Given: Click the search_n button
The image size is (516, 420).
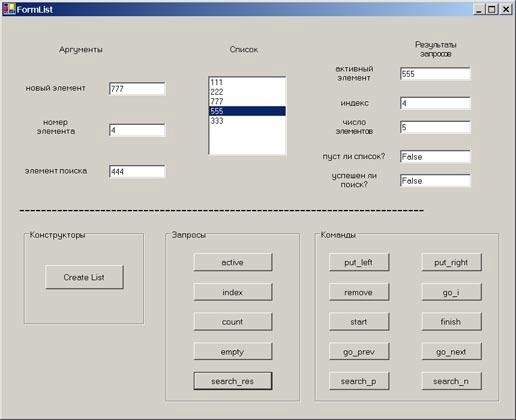Looking at the screenshot, I should click(x=451, y=381).
